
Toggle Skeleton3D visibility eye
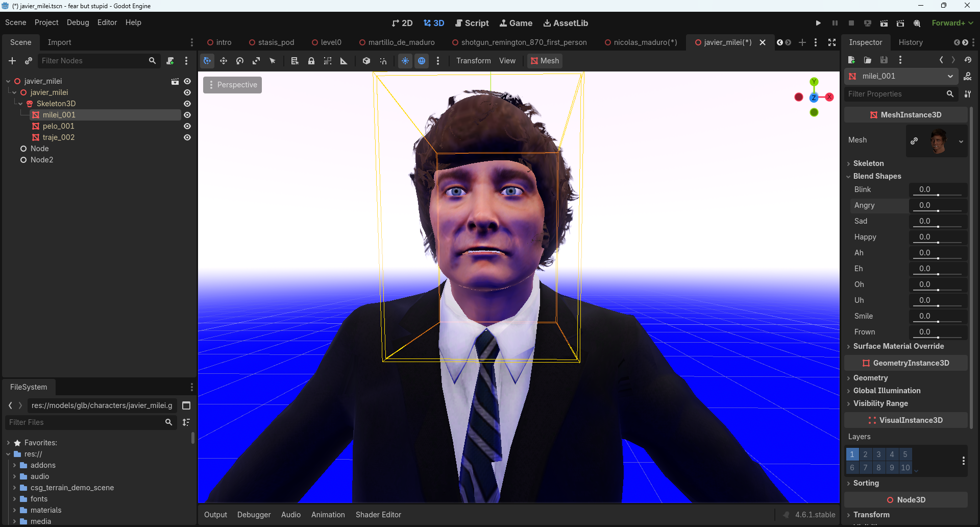(x=187, y=104)
